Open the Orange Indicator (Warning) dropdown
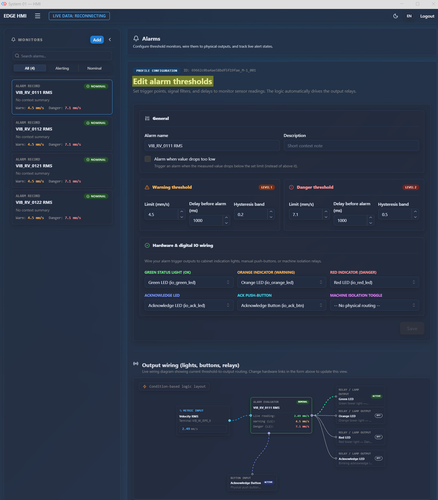This screenshot has width=438, height=500. 281,282
